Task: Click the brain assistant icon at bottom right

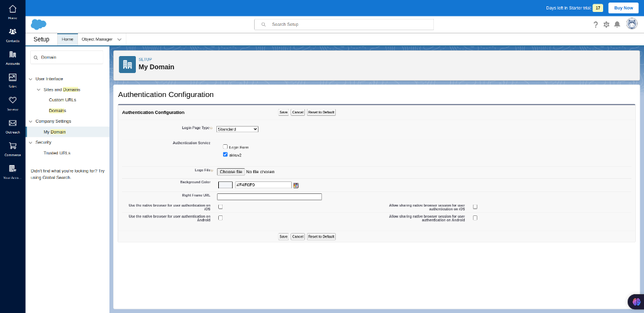Action: pos(636,302)
